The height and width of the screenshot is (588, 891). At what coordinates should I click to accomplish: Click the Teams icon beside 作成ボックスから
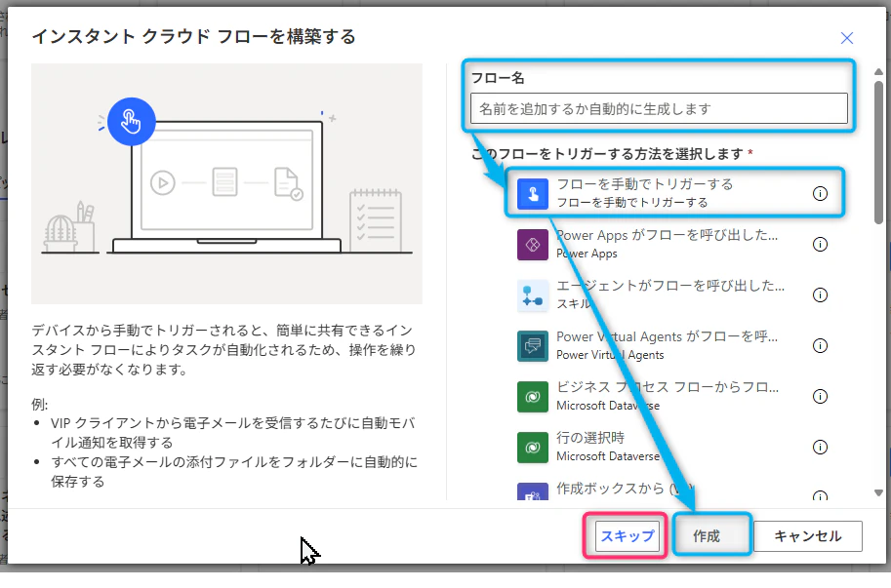coord(533,491)
